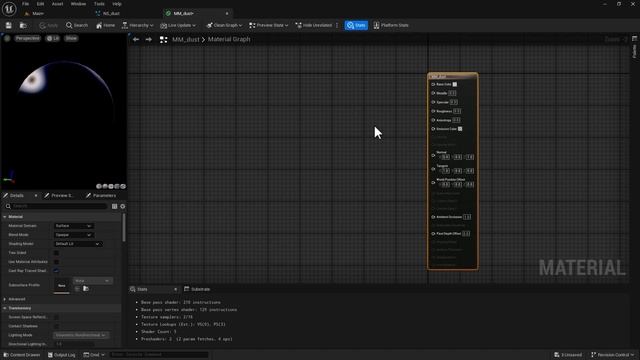Viewport: 640px width, 360px height.
Task: Click MM_dust in the breadcrumb
Action: [x=186, y=40]
